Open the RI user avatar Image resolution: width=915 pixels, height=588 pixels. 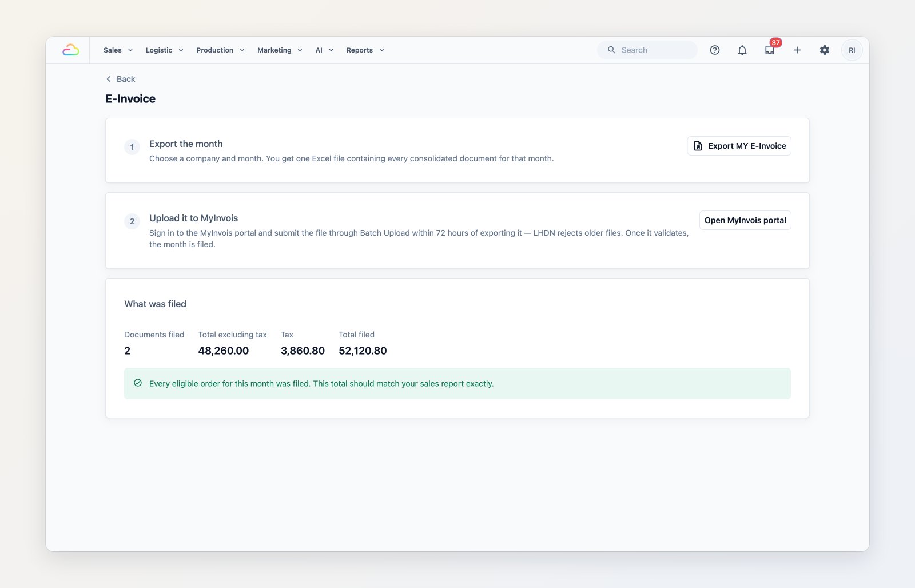point(852,50)
